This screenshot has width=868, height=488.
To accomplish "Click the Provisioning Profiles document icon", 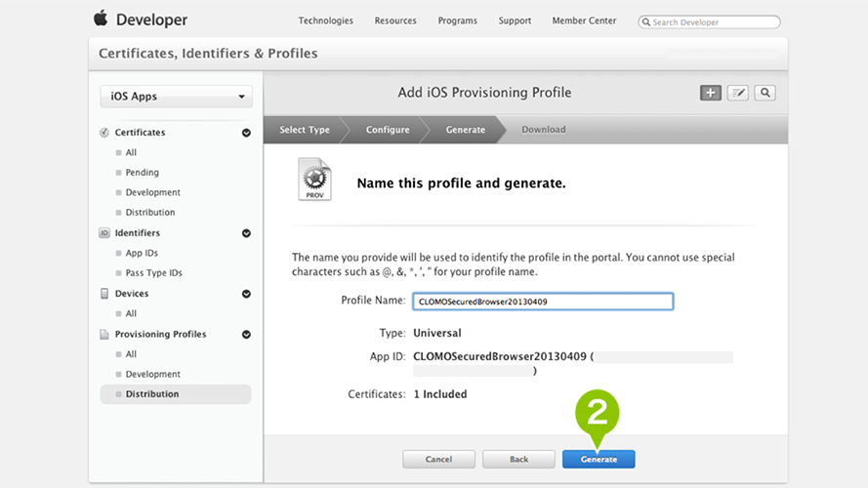I will point(104,334).
